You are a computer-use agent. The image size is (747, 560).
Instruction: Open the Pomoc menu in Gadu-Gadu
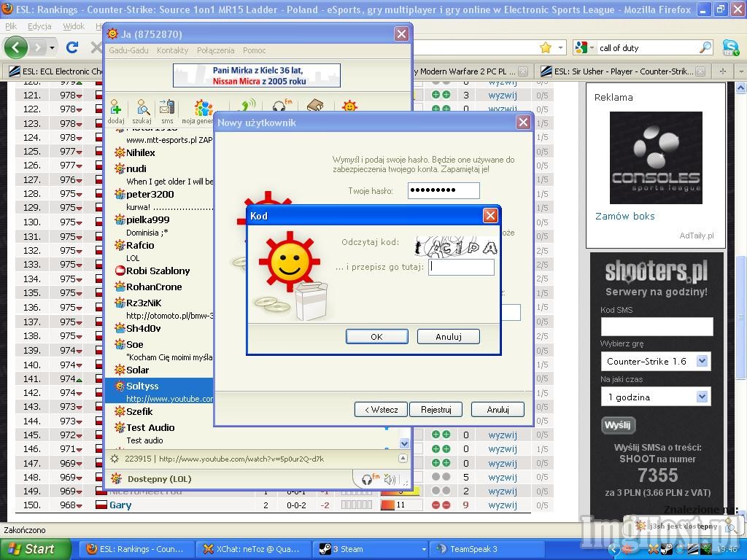pyautogui.click(x=255, y=50)
